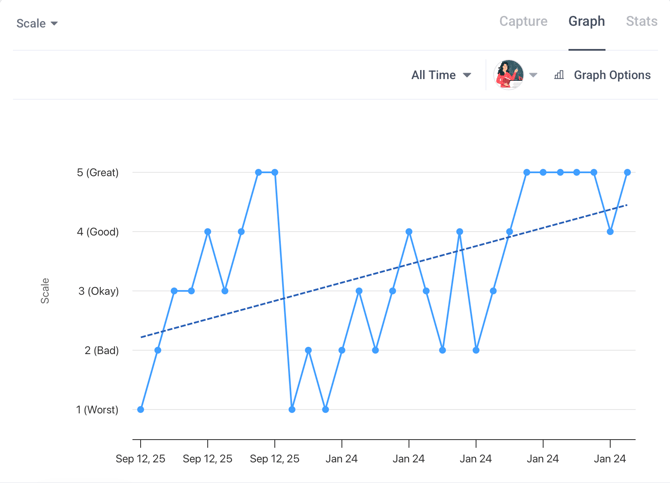Click the "3 (Okay)" axis label
This screenshot has height=483, width=670.
97,291
